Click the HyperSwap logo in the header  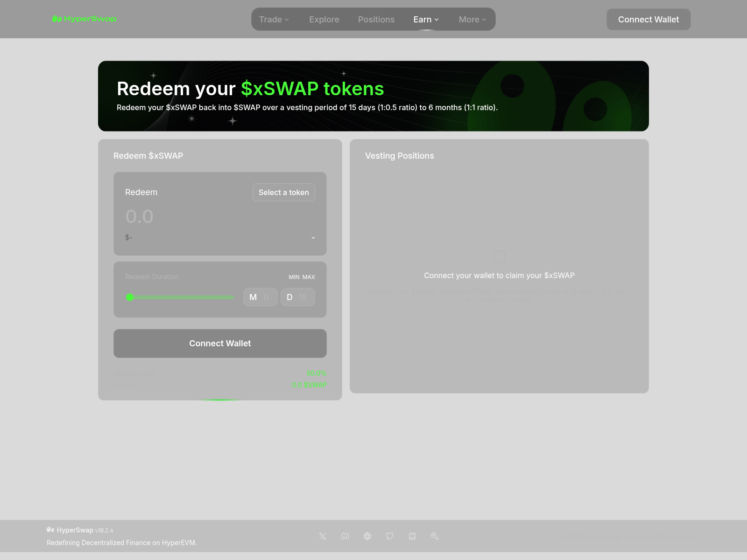[x=84, y=19]
